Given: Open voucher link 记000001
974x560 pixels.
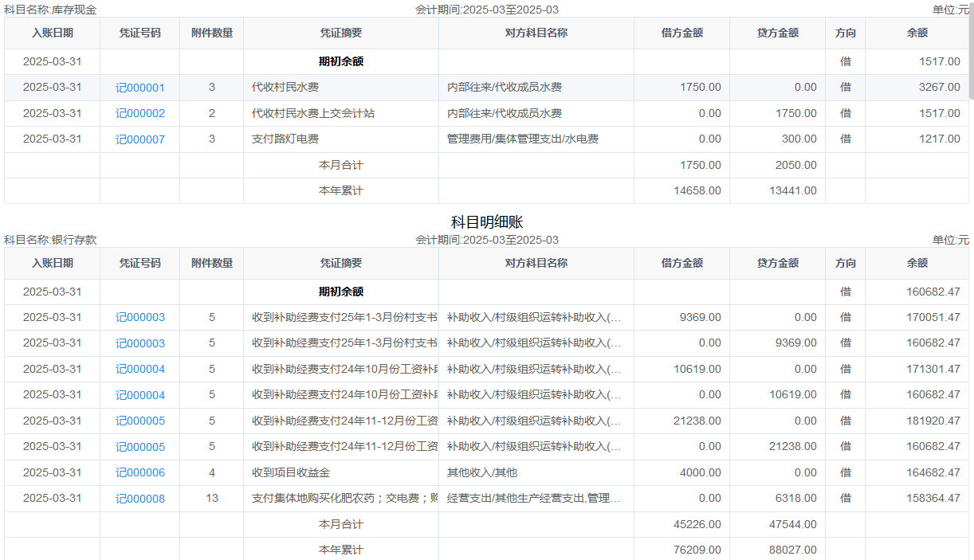Looking at the screenshot, I should (x=140, y=88).
